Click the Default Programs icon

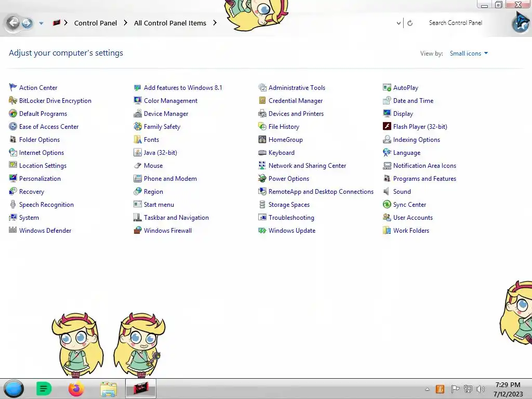pyautogui.click(x=13, y=113)
